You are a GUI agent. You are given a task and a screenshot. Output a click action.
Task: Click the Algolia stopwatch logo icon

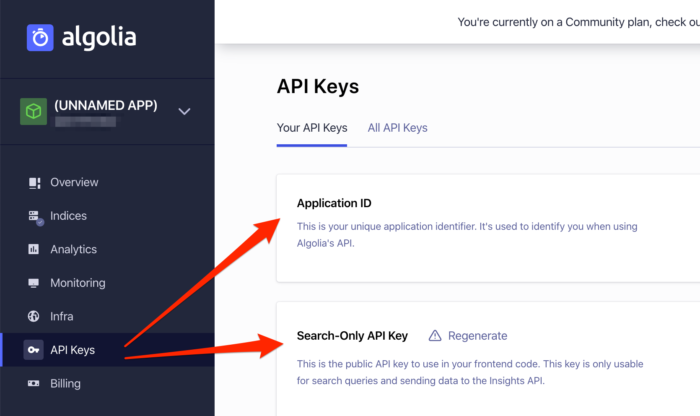(41, 38)
